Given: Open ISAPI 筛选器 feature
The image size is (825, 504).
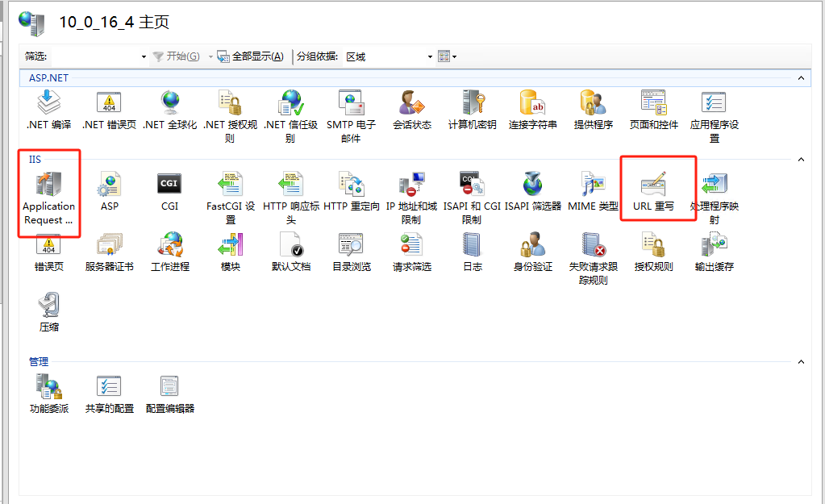Looking at the screenshot, I should [533, 191].
